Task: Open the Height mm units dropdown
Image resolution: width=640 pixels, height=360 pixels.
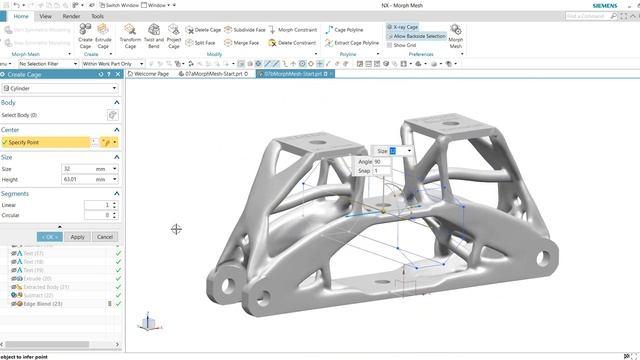Action: pos(115,179)
